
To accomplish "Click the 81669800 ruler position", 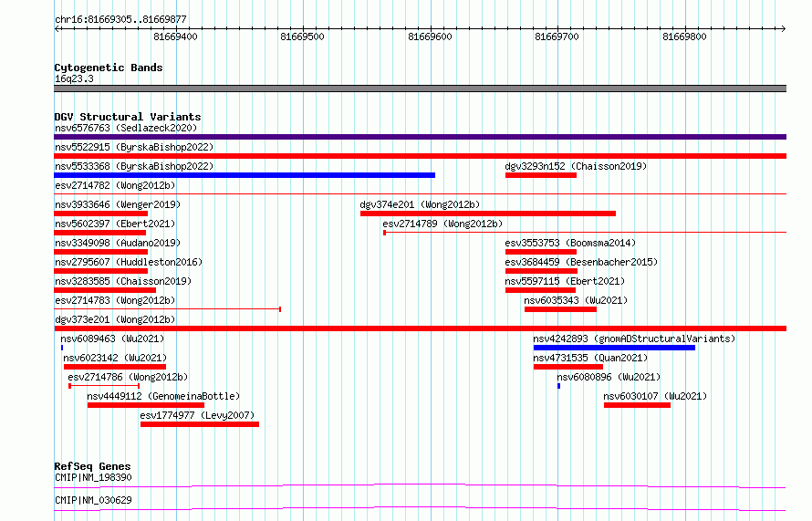I will coord(684,36).
